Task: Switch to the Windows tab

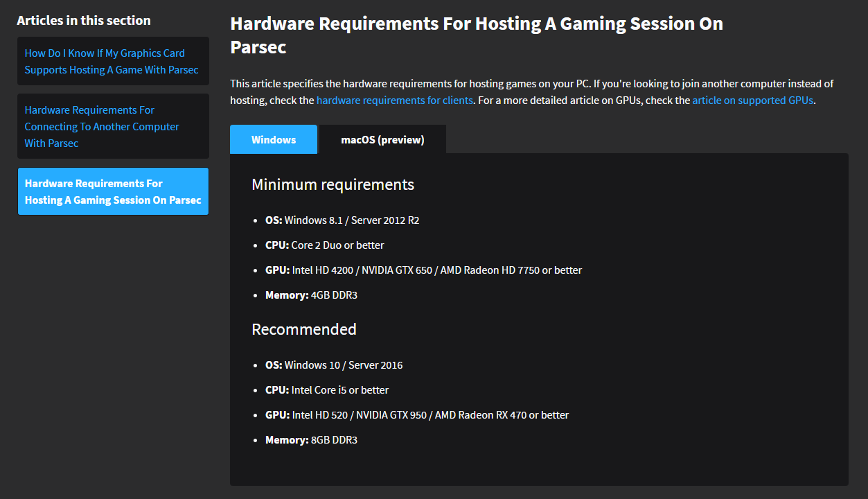Action: point(274,139)
